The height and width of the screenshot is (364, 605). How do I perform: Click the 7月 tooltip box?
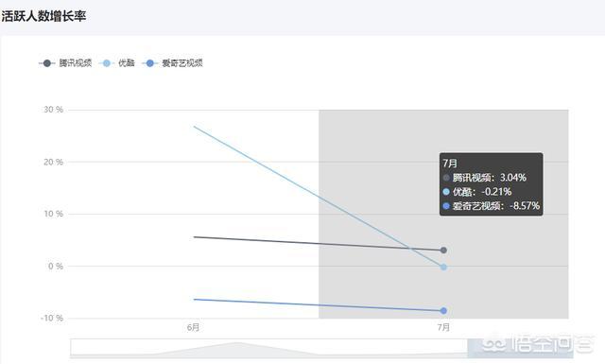pyautogui.click(x=492, y=184)
